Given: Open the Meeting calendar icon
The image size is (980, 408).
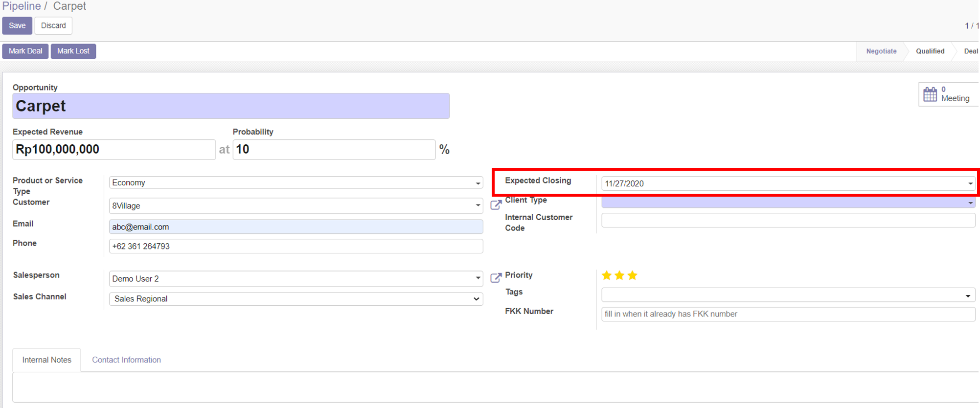Looking at the screenshot, I should (930, 94).
